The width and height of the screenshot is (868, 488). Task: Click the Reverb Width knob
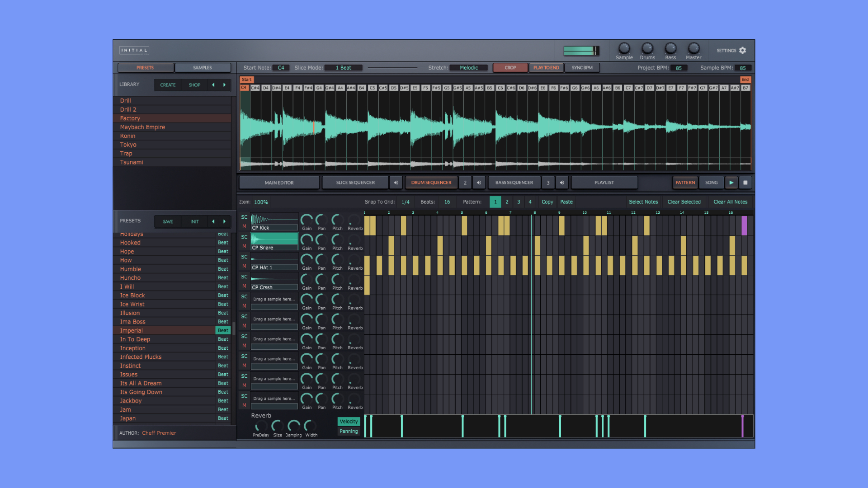[x=311, y=426]
